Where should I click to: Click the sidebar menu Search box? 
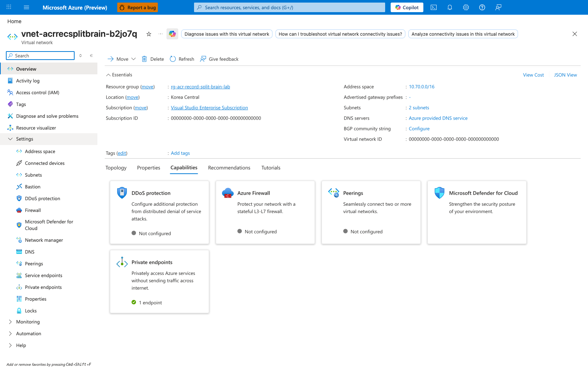(x=40, y=56)
